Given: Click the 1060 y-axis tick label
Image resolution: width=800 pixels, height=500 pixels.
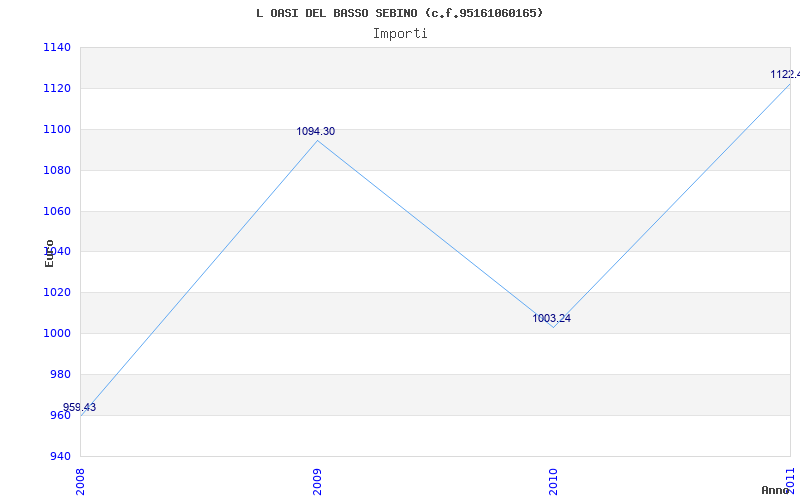Looking at the screenshot, I should pos(57,211).
